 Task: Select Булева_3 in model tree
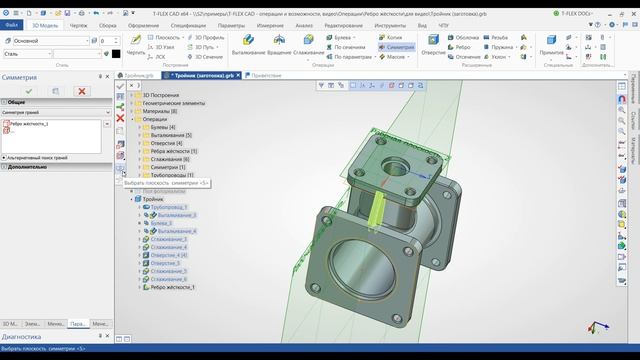pos(161,223)
